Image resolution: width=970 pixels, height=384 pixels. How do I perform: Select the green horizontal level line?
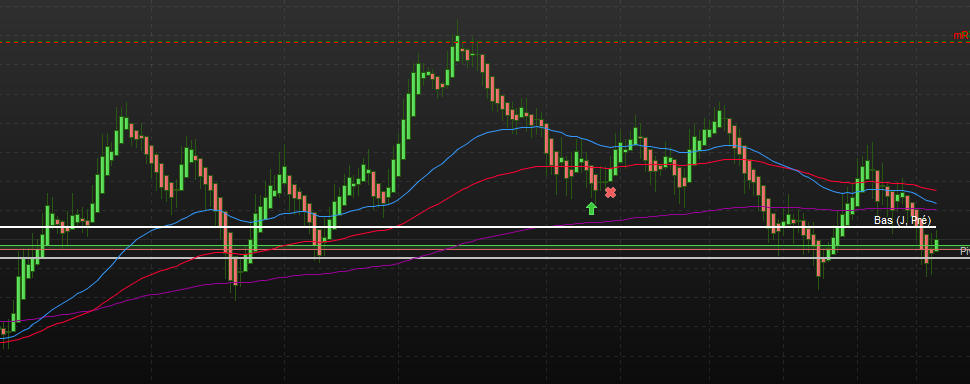[x=485, y=246]
